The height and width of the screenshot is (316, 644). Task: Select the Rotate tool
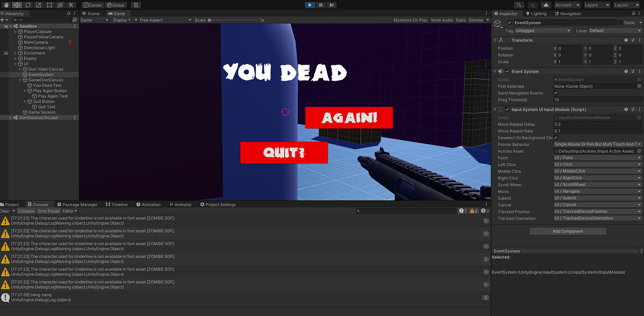pos(28,5)
